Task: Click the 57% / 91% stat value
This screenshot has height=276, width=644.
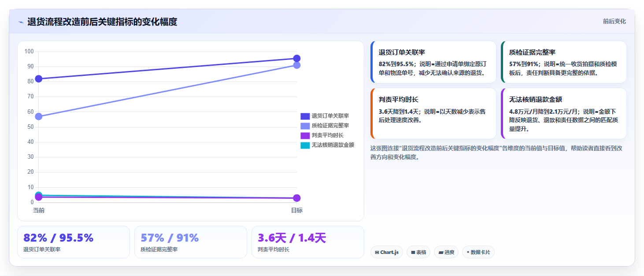Action: pos(170,238)
